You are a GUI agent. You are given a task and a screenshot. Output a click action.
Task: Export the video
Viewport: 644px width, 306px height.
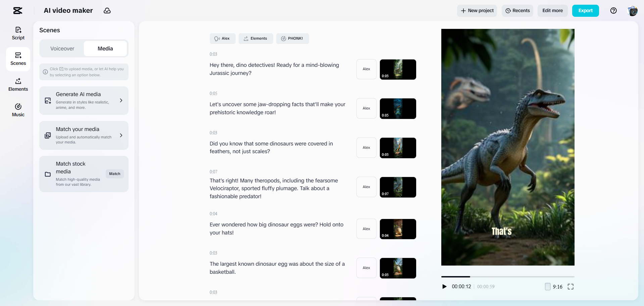586,11
